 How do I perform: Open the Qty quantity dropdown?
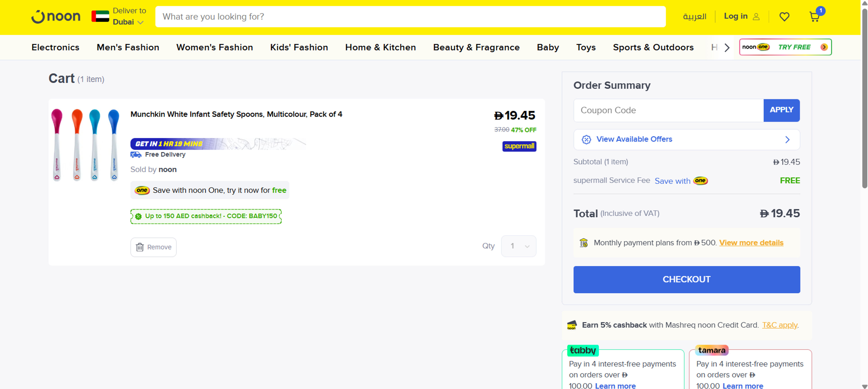click(x=519, y=246)
